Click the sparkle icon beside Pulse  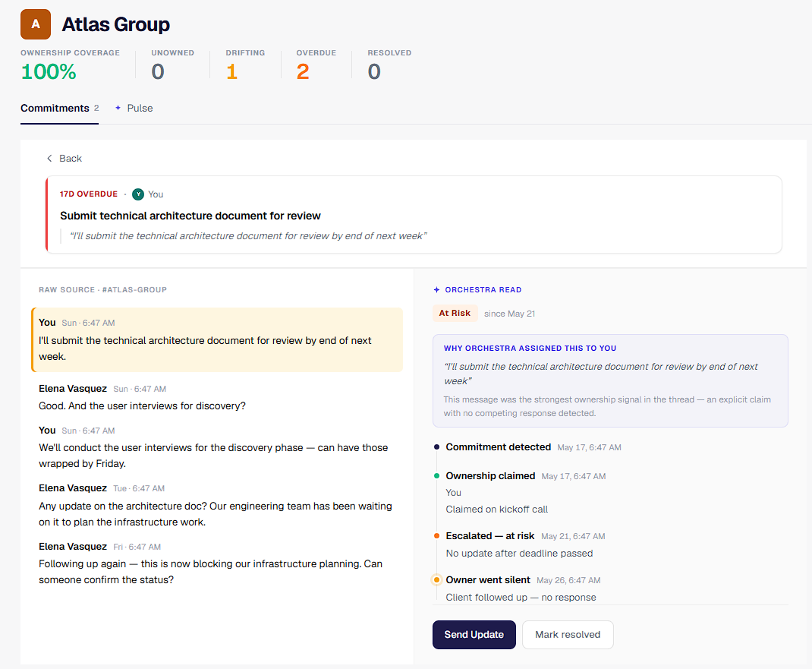click(x=118, y=108)
